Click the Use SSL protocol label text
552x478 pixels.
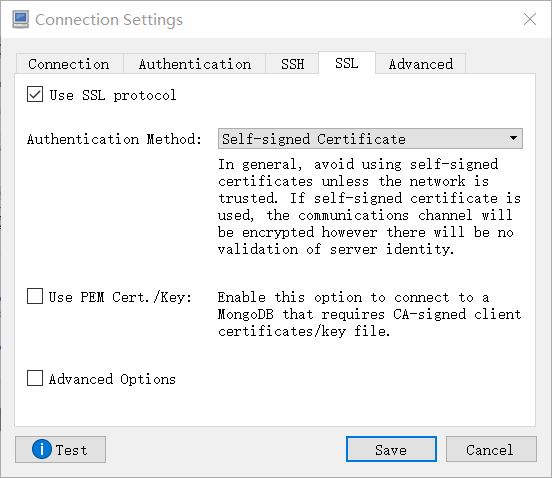[x=113, y=95]
